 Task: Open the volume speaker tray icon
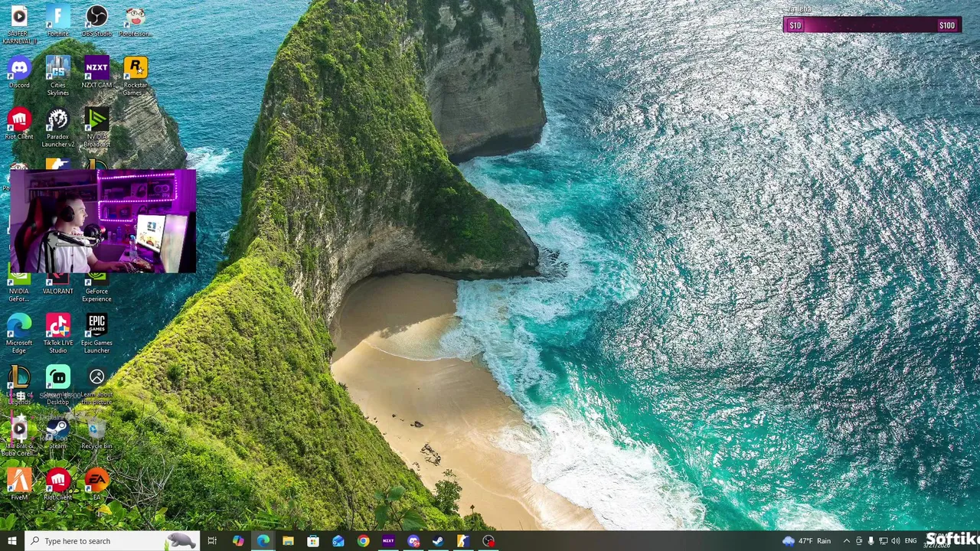click(895, 541)
